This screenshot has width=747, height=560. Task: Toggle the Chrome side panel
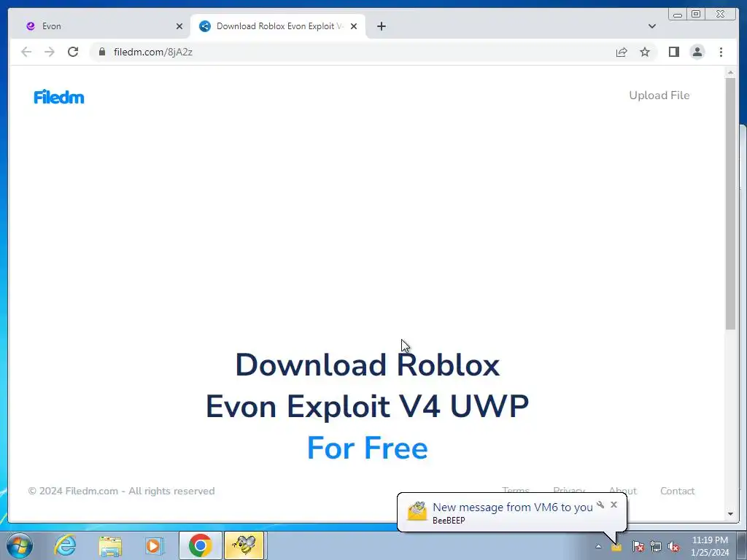coord(673,52)
